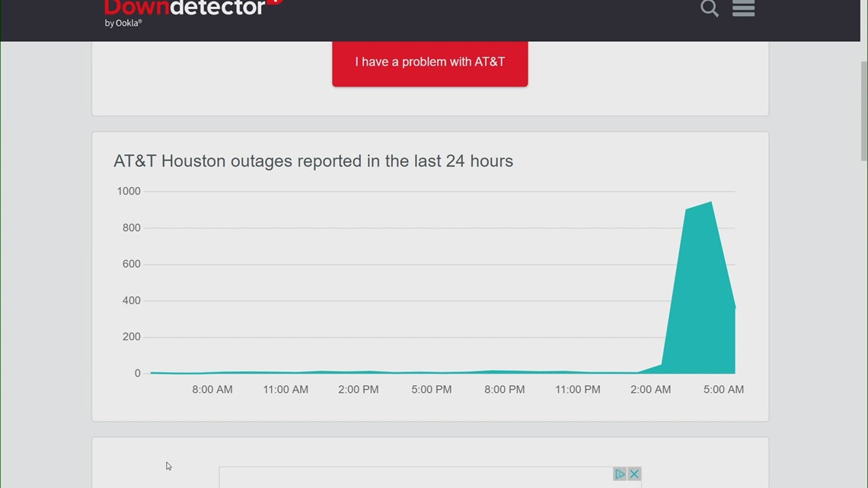The image size is (868, 488).
Task: Click the 11:00 PM axis label
Action: coord(578,390)
